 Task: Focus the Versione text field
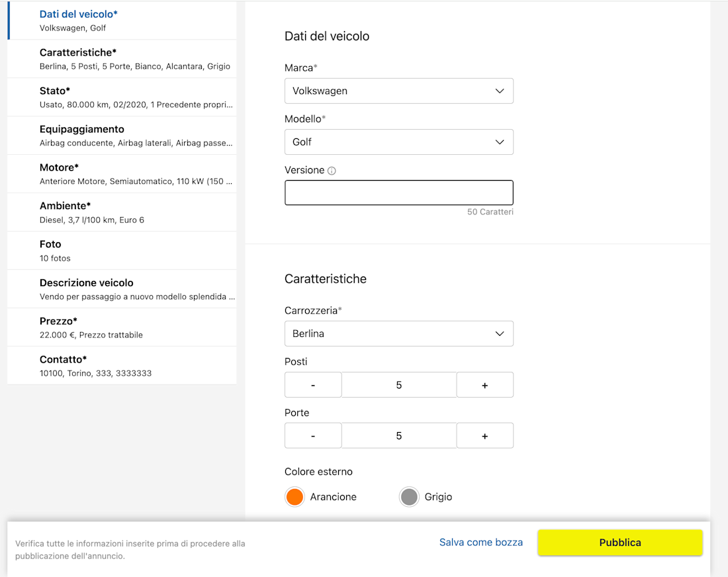point(398,193)
